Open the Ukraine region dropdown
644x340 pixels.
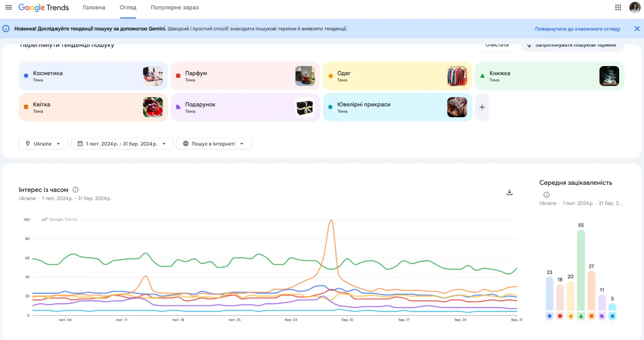coord(43,144)
